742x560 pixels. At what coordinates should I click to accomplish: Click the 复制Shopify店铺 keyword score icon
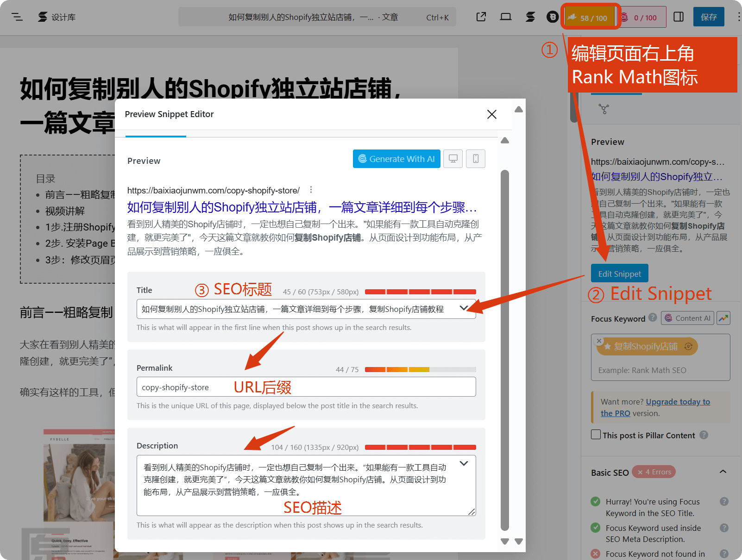pyautogui.click(x=688, y=346)
